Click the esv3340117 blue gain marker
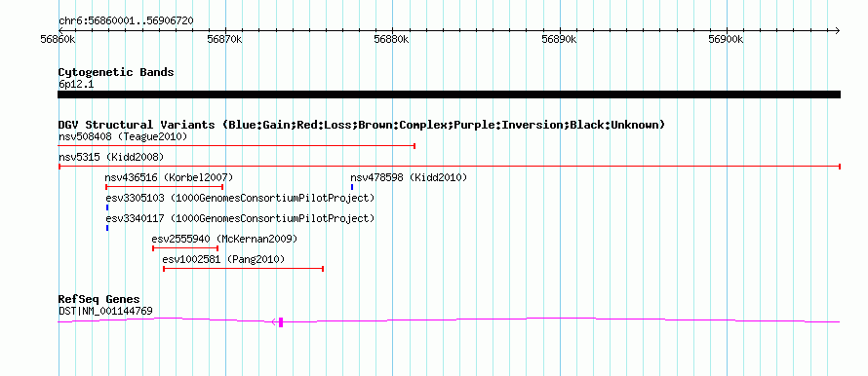 pos(107,228)
